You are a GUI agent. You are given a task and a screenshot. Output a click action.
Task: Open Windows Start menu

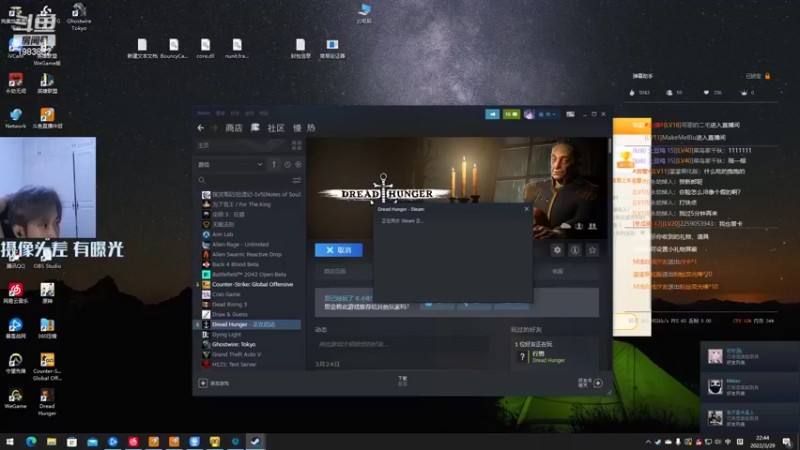point(10,441)
